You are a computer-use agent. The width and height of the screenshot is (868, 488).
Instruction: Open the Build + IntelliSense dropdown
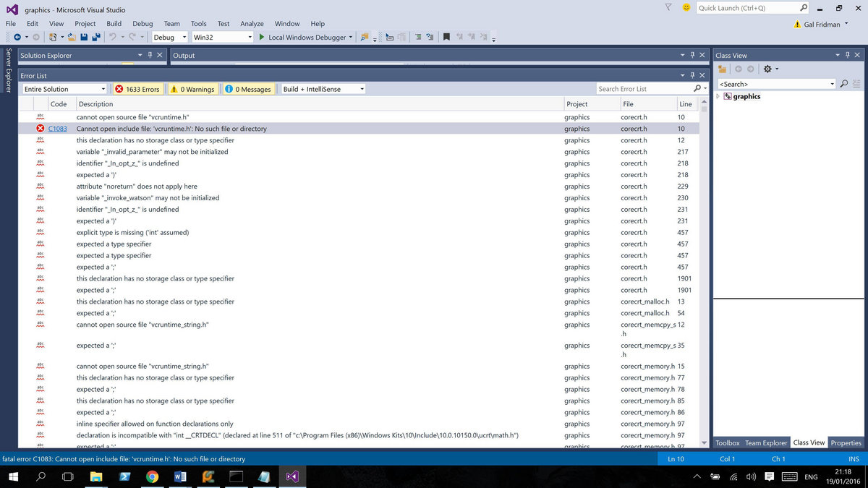coord(323,89)
